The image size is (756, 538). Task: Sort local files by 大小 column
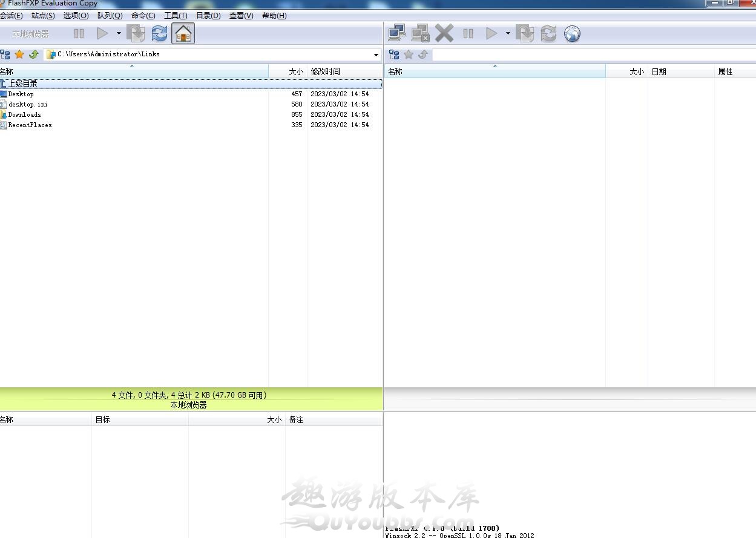288,71
